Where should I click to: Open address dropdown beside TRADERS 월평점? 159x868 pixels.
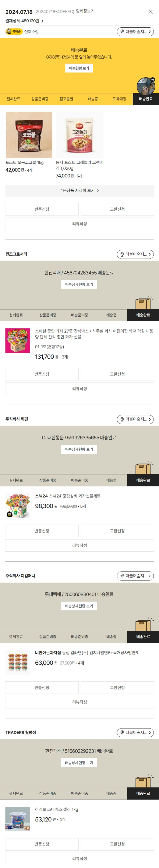[x=135, y=732]
